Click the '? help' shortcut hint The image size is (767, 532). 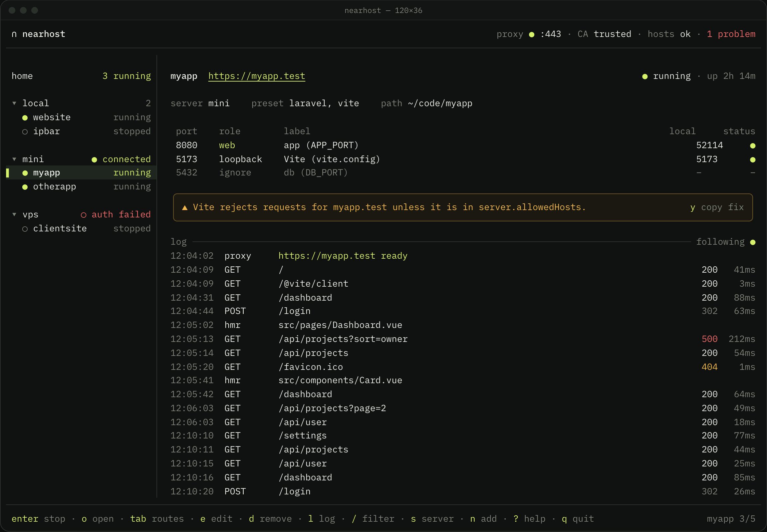tap(529, 519)
